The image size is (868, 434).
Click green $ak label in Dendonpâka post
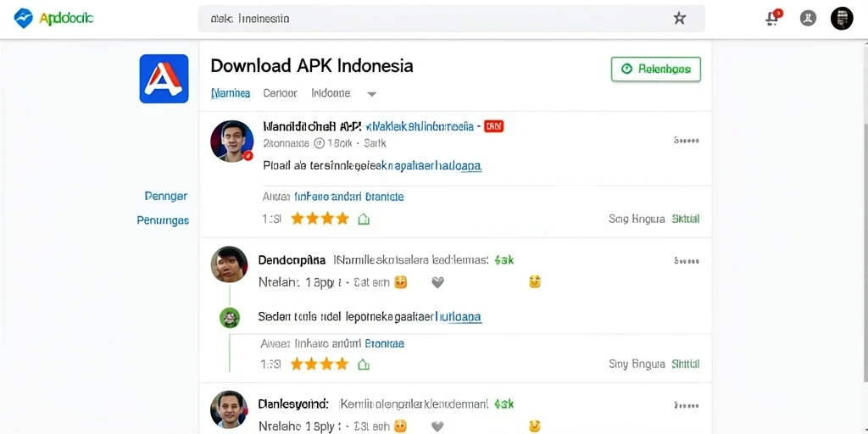pyautogui.click(x=504, y=259)
